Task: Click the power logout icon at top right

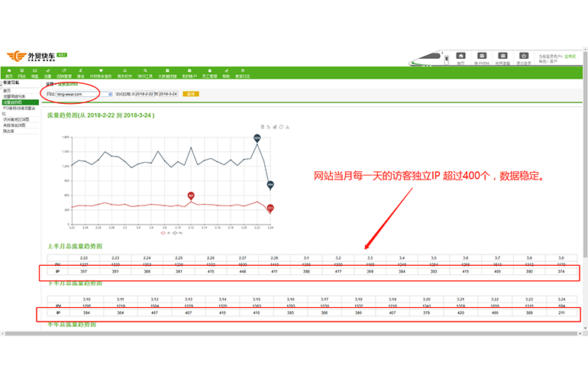Action: tap(524, 57)
